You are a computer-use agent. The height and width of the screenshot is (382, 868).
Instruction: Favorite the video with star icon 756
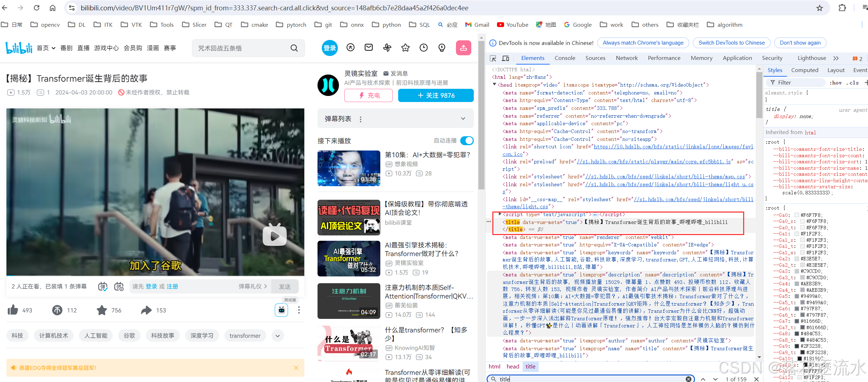[102, 310]
